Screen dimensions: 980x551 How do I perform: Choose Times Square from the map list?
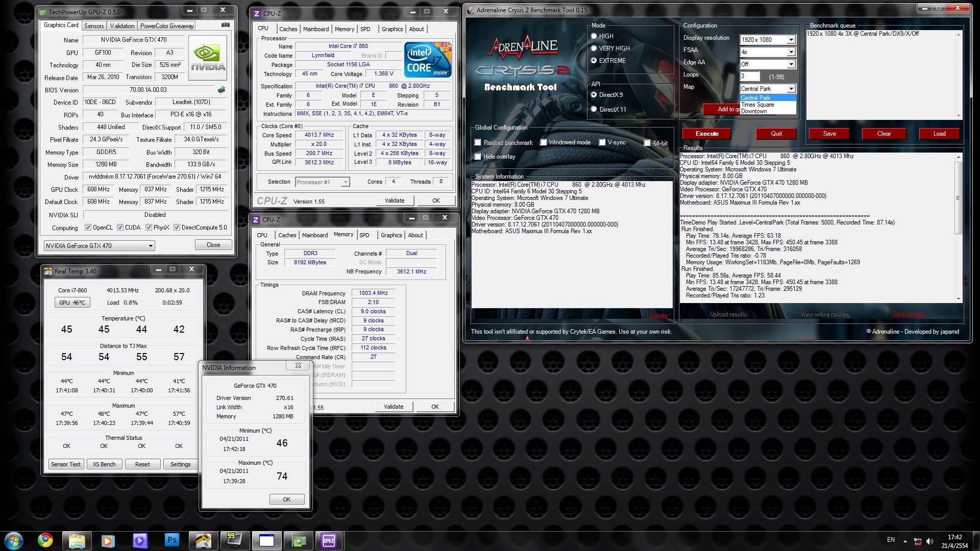[757, 105]
